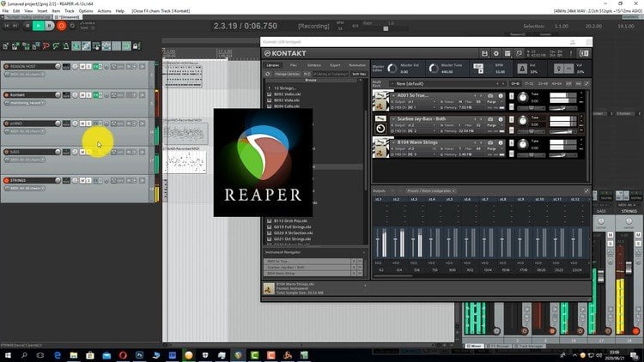Click the Kontakt logo in plugin header
644x362 pixels.
(285, 52)
